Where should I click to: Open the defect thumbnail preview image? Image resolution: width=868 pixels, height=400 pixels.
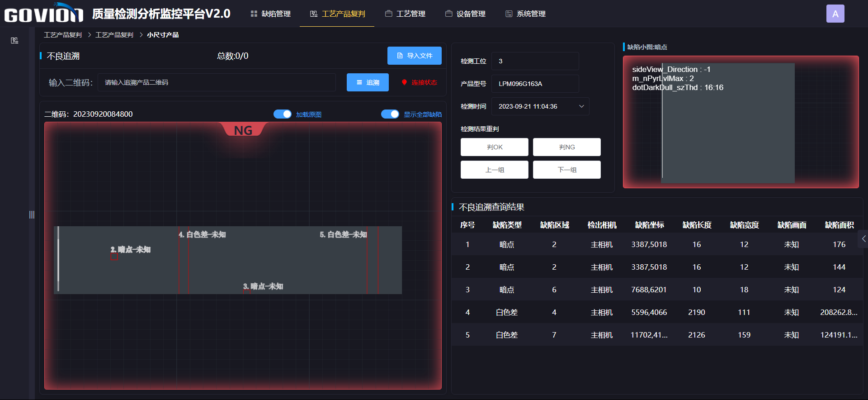741,122
